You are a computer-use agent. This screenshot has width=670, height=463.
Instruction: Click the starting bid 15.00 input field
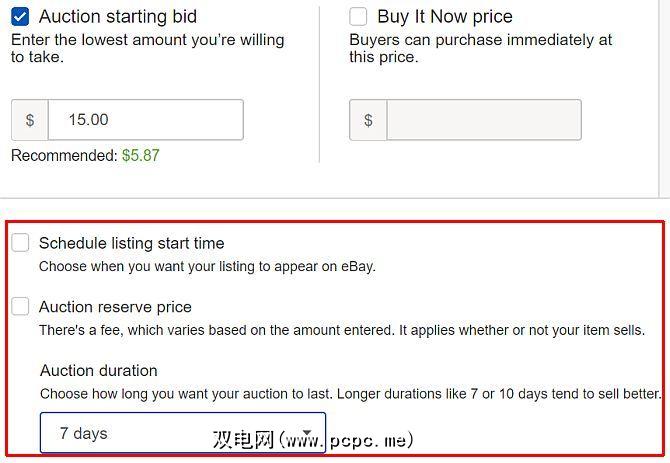pyautogui.click(x=145, y=120)
